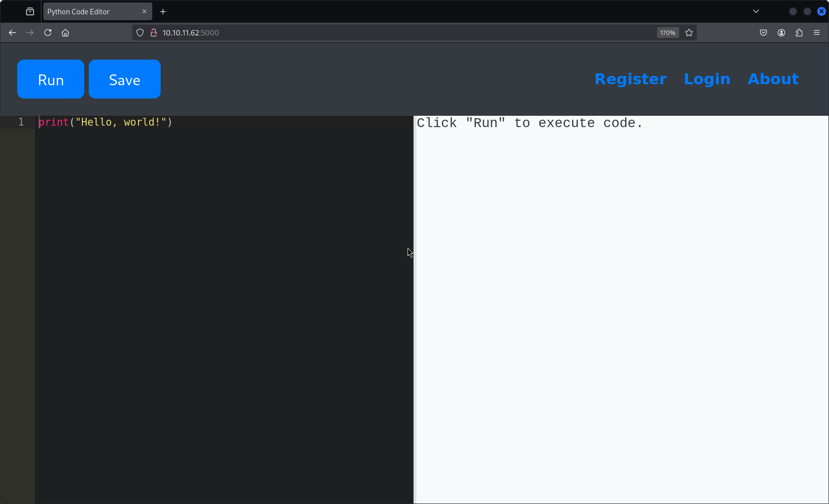Click the address bar showing 10.10.11.62:5000

(394, 33)
